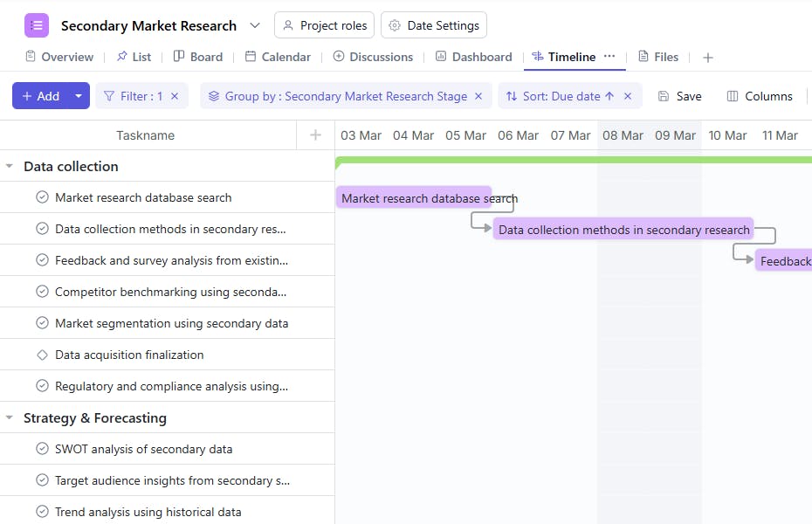The width and height of the screenshot is (812, 524).
Task: Open the Dashboard tab
Action: [x=474, y=57]
